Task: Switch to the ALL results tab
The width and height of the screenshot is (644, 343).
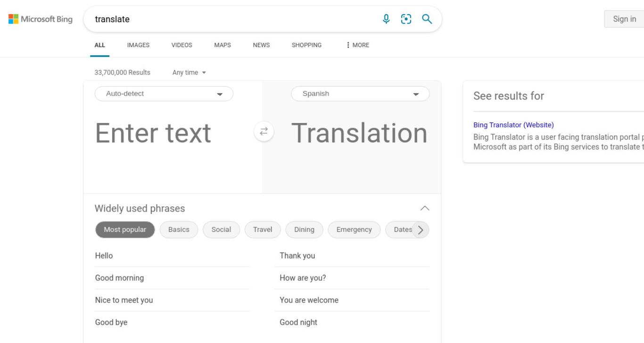Action: coord(100,45)
